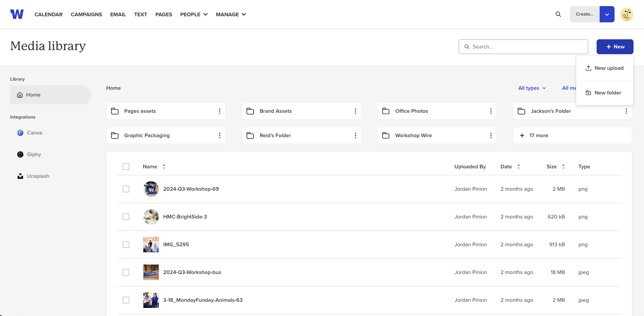Expand the MANAGE navigation dropdown
This screenshot has width=644, height=316.
coord(231,14)
